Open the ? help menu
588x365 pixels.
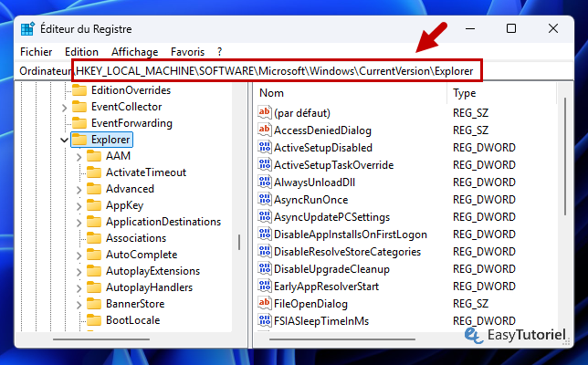click(x=219, y=52)
